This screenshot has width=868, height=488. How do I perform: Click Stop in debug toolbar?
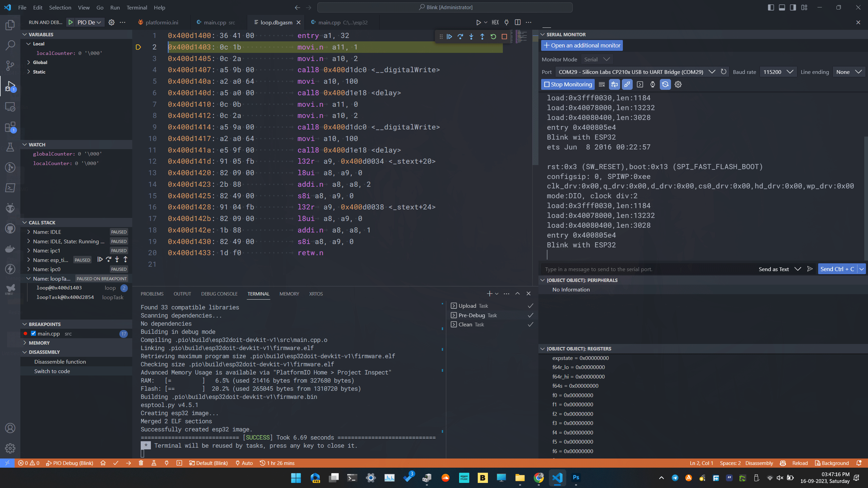(x=504, y=37)
